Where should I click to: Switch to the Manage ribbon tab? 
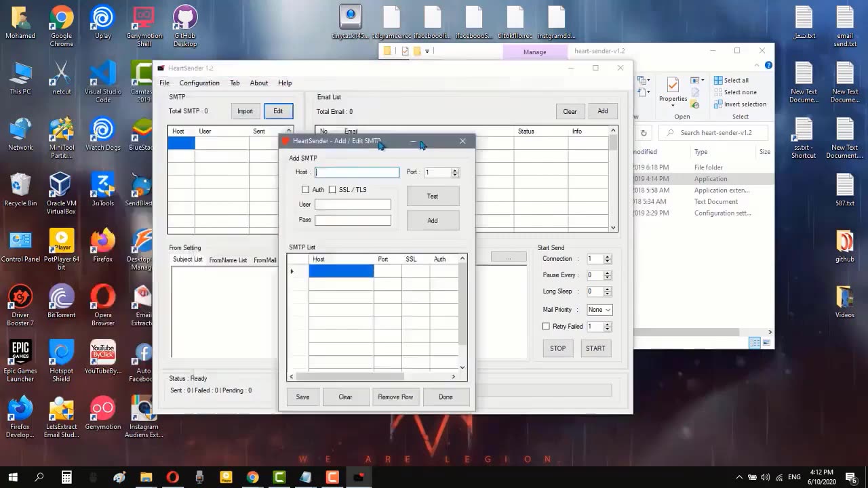pos(534,52)
